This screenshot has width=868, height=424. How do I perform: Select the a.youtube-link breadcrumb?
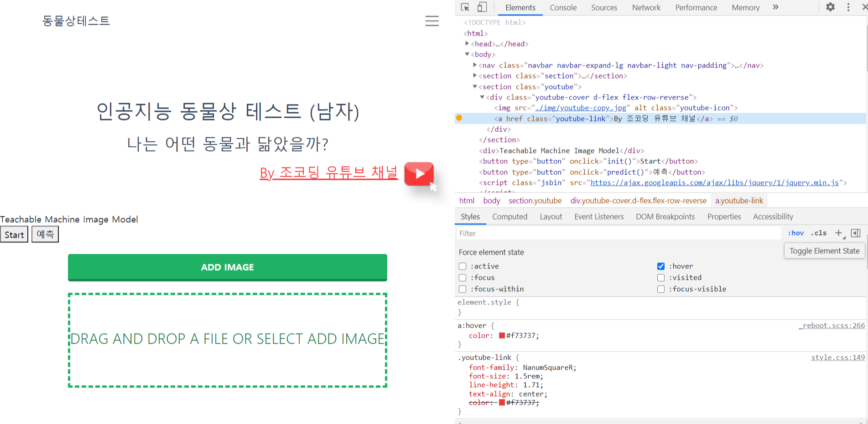coord(739,200)
